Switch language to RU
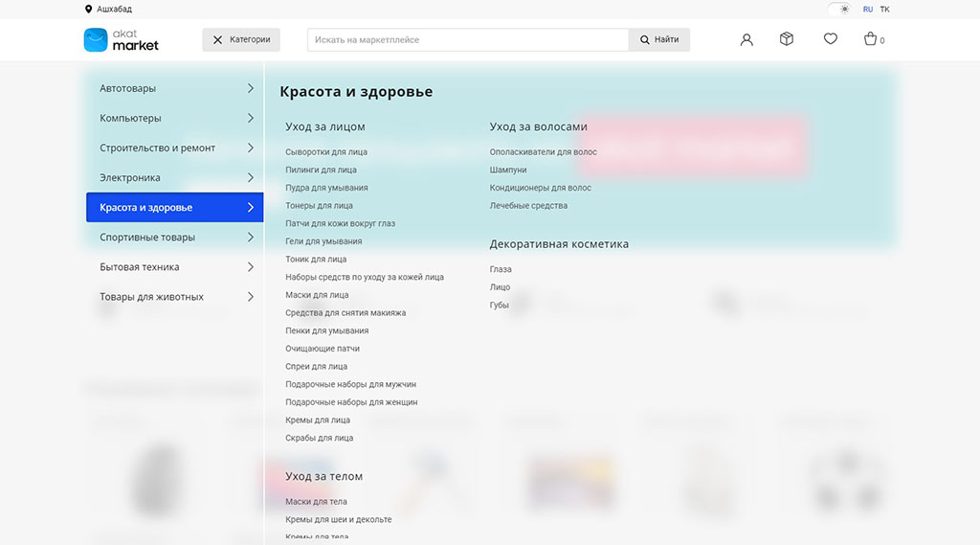The height and width of the screenshot is (545, 980). (867, 10)
